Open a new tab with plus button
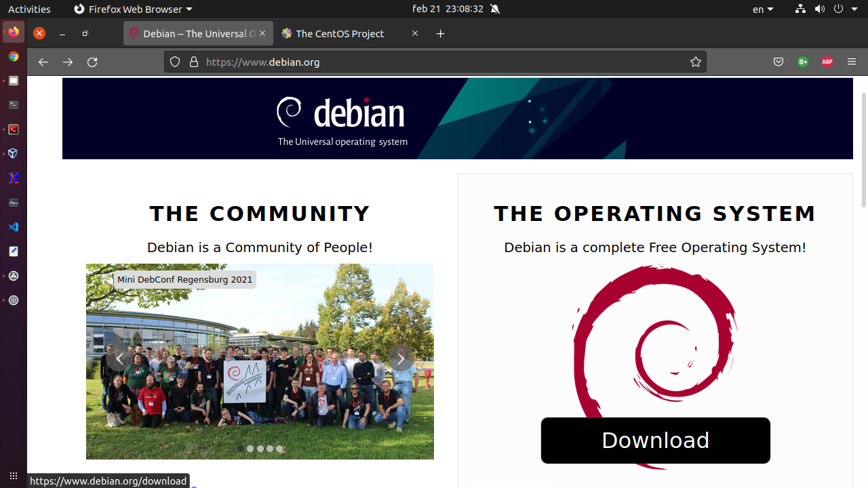The height and width of the screenshot is (488, 868). (440, 33)
